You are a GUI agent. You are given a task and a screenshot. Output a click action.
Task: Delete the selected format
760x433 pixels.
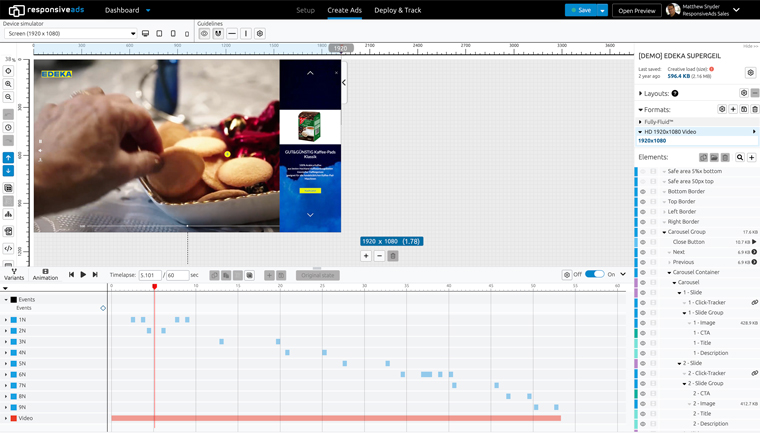tap(755, 110)
